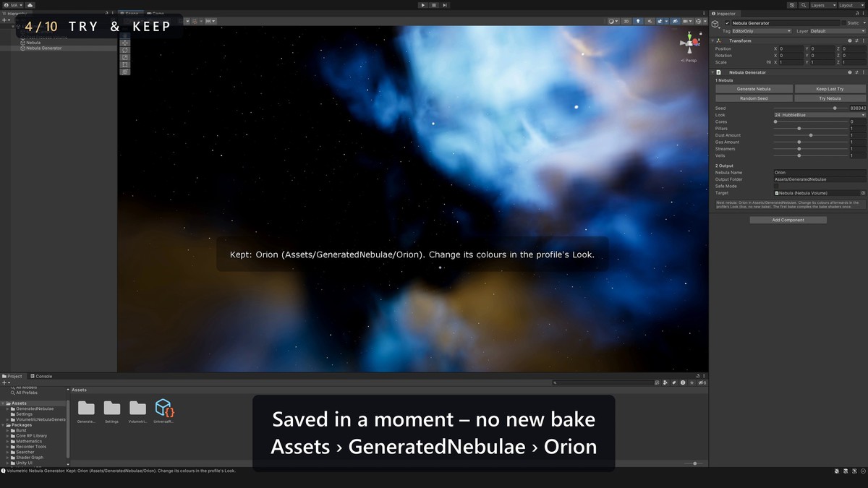Viewport: 868px width, 488px height.
Task: Toggle 2D scene view mode
Action: click(x=626, y=21)
